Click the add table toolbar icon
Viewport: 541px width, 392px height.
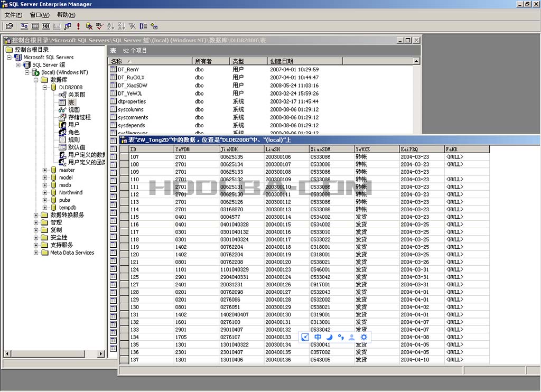154,26
